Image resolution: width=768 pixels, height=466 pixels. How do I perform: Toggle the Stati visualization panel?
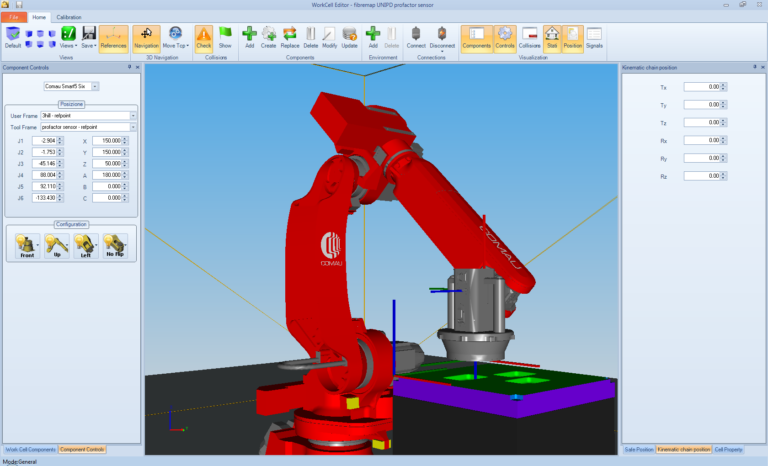[x=552, y=38]
